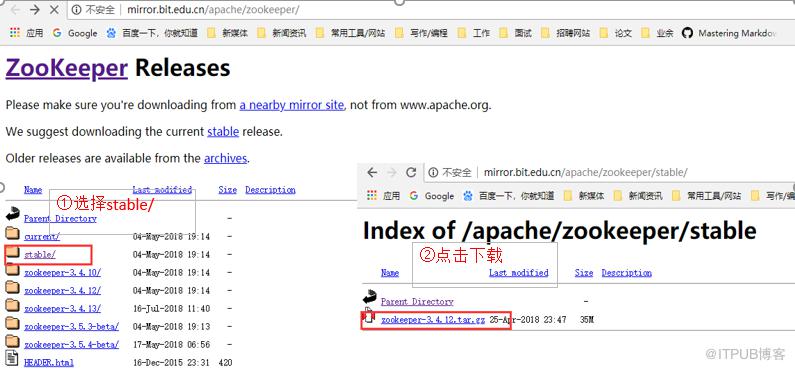Open 应用 apps grid in stable/ window bookmarks
Viewport: 795px width, 369px height.
pyautogui.click(x=383, y=196)
